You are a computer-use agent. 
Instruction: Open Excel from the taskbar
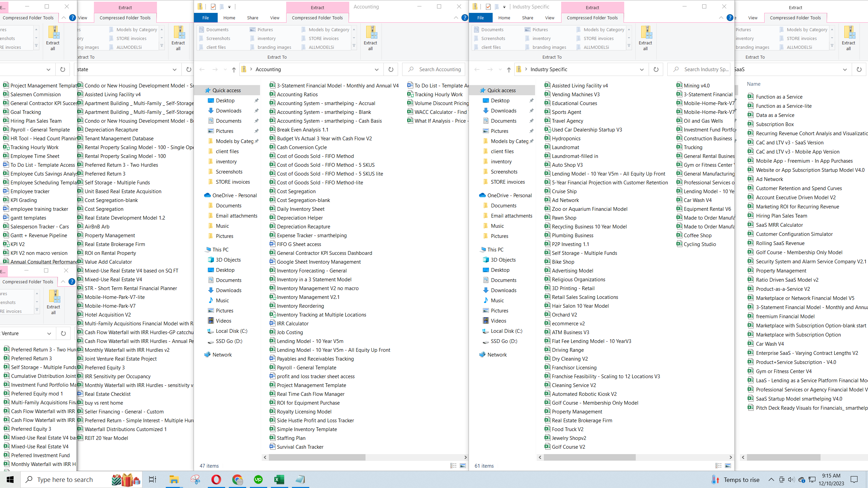pos(279,479)
